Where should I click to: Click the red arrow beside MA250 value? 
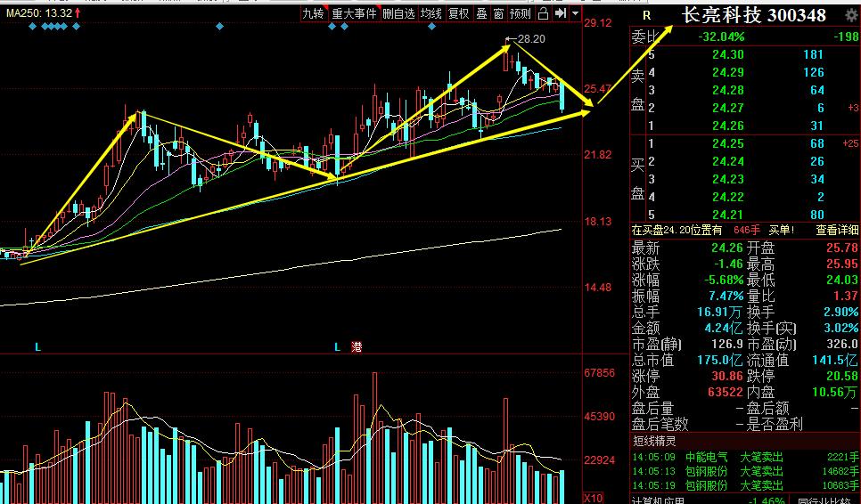point(78,14)
